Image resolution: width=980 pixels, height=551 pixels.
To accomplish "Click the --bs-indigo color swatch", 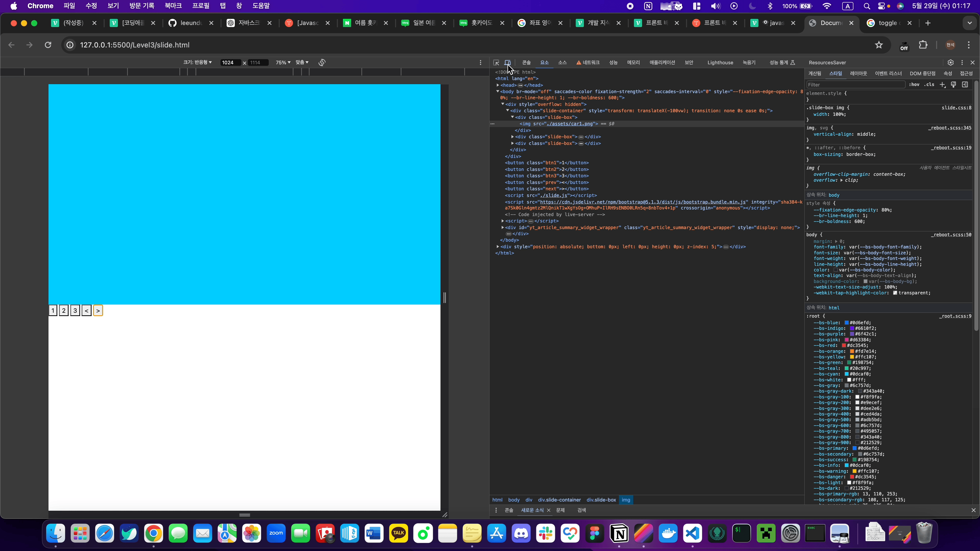I will (x=852, y=328).
